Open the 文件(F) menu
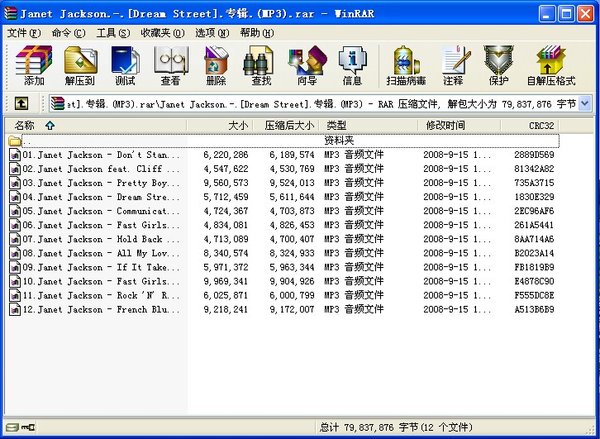 tap(24, 33)
